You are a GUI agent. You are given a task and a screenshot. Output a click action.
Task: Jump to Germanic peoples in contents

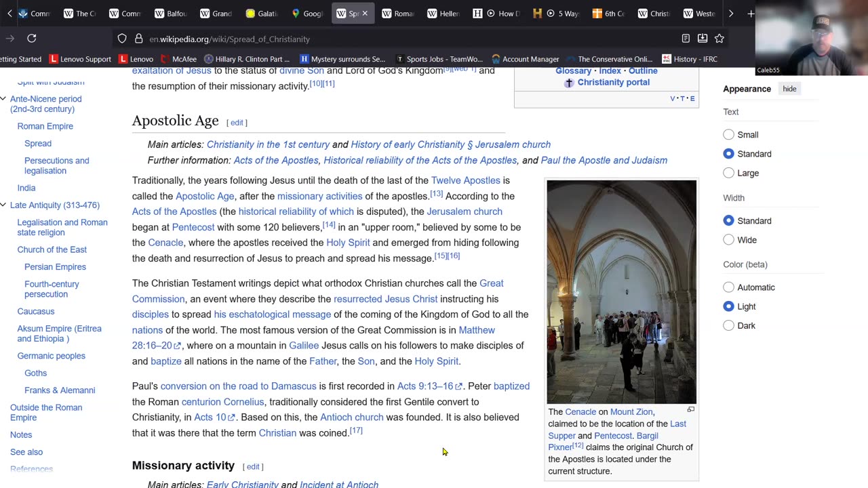click(x=52, y=356)
